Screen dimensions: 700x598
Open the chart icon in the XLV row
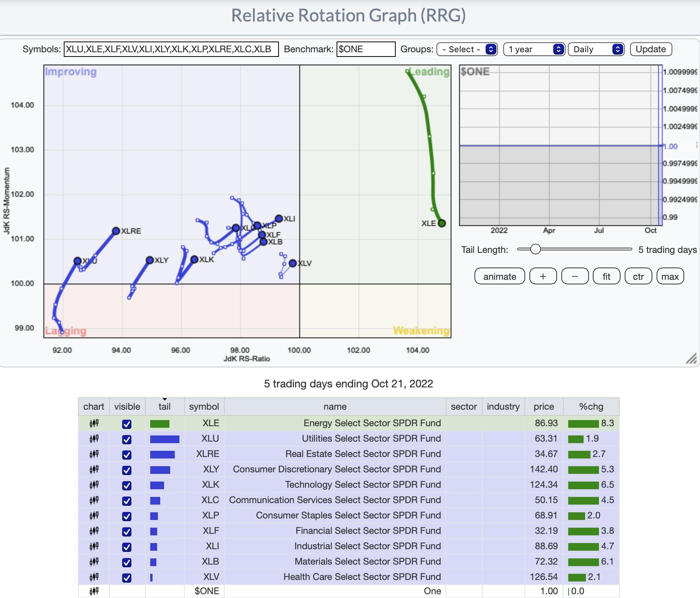[x=94, y=577]
